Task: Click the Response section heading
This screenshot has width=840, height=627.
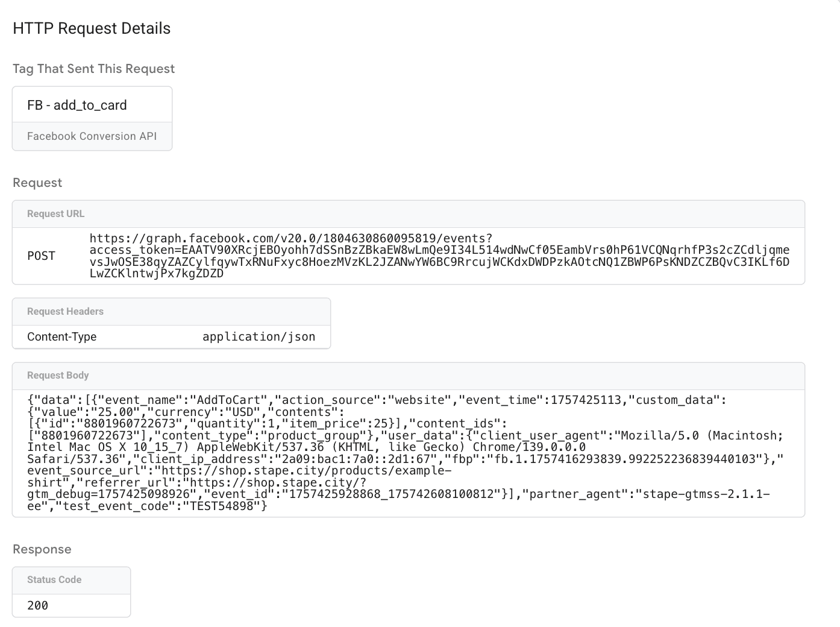Action: tap(42, 549)
